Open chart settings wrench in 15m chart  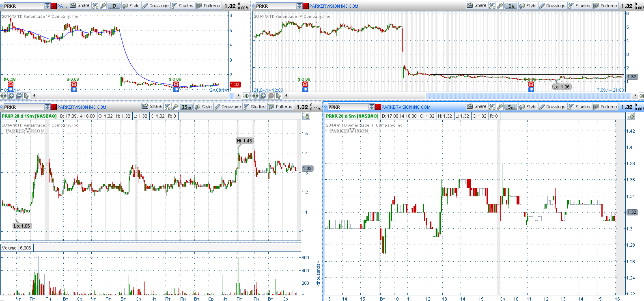click(175, 107)
